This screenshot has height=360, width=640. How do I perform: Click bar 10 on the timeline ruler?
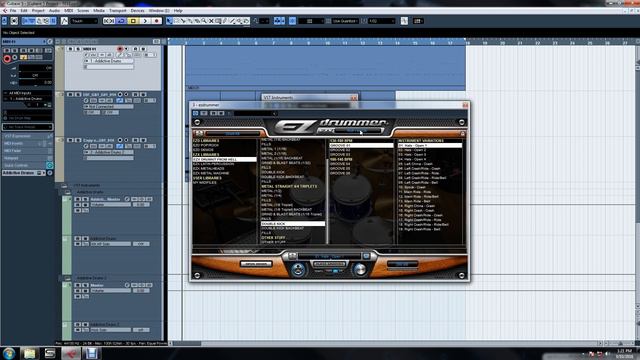coord(327,42)
